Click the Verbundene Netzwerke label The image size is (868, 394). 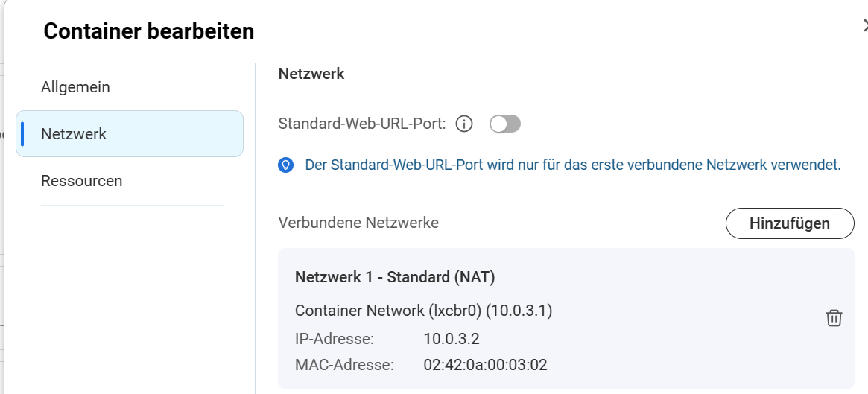pyautogui.click(x=358, y=223)
